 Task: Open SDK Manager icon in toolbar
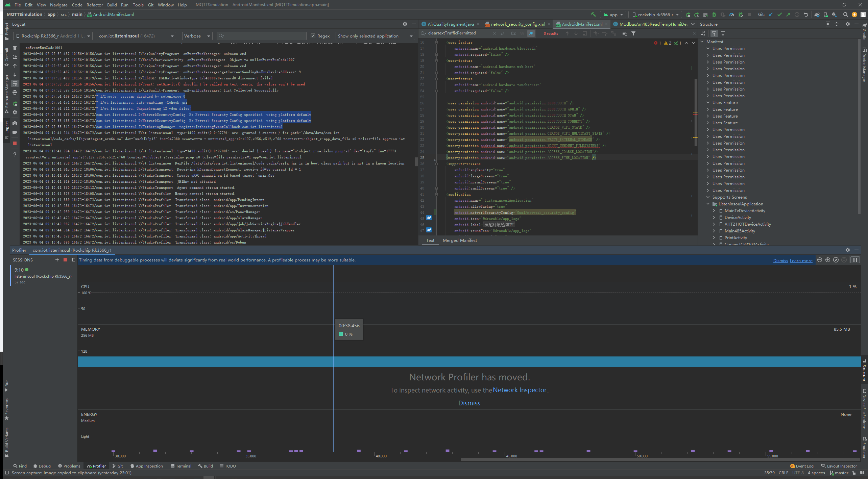point(835,15)
